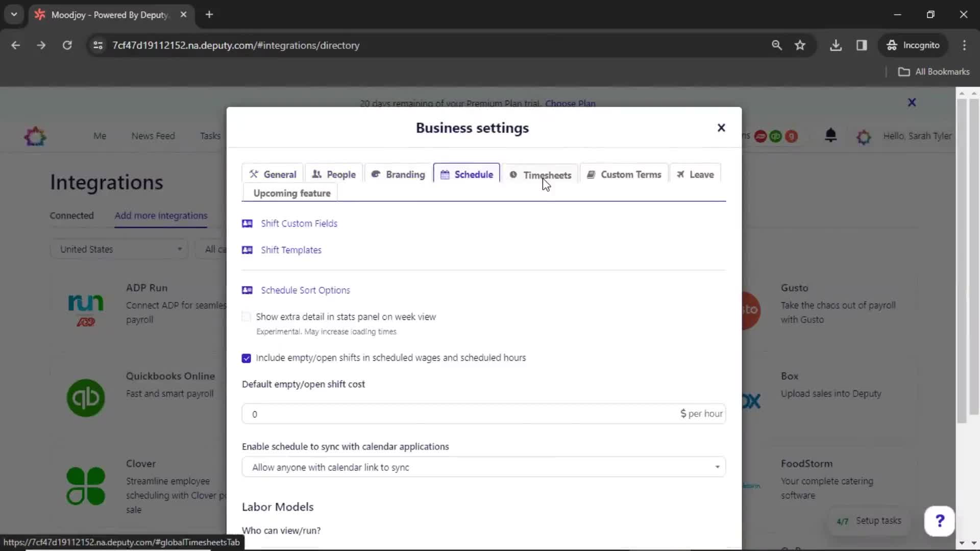Switch to the Custom Terms tab
The height and width of the screenshot is (551, 980).
[x=631, y=174]
